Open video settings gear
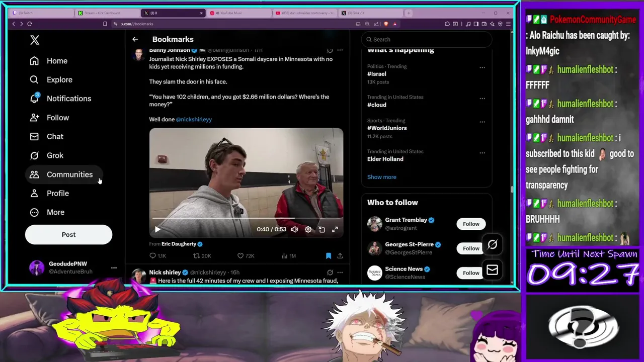Screen dimensions: 644x362 308,229
